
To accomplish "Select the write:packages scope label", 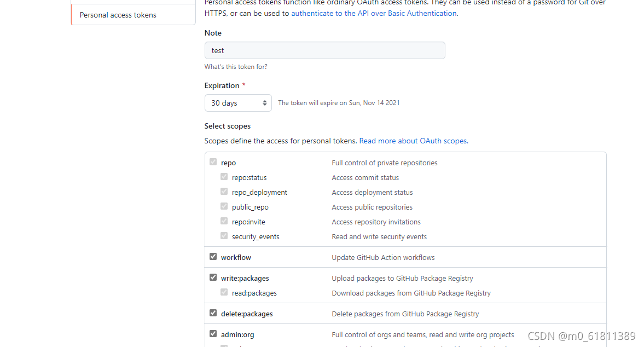I will click(245, 279).
